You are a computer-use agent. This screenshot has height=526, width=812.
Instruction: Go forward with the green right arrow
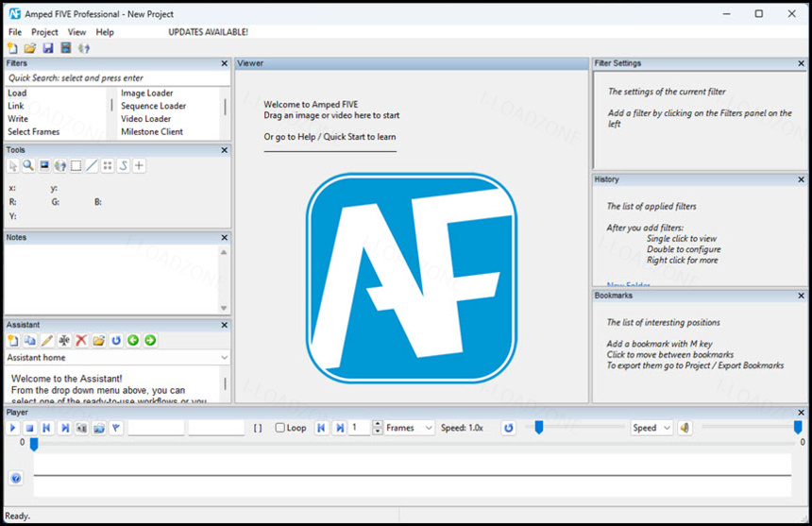[x=150, y=340]
